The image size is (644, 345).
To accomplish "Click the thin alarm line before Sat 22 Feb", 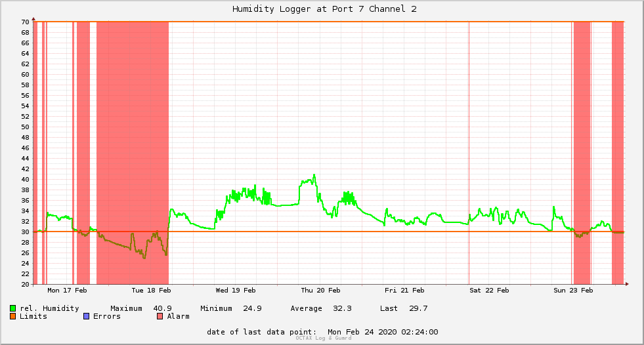I will 469,153.
